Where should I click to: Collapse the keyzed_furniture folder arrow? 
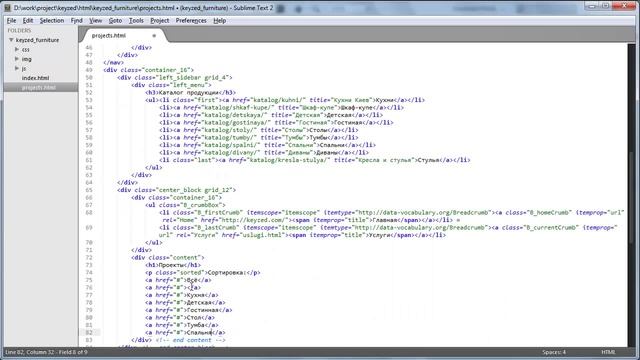click(11, 40)
